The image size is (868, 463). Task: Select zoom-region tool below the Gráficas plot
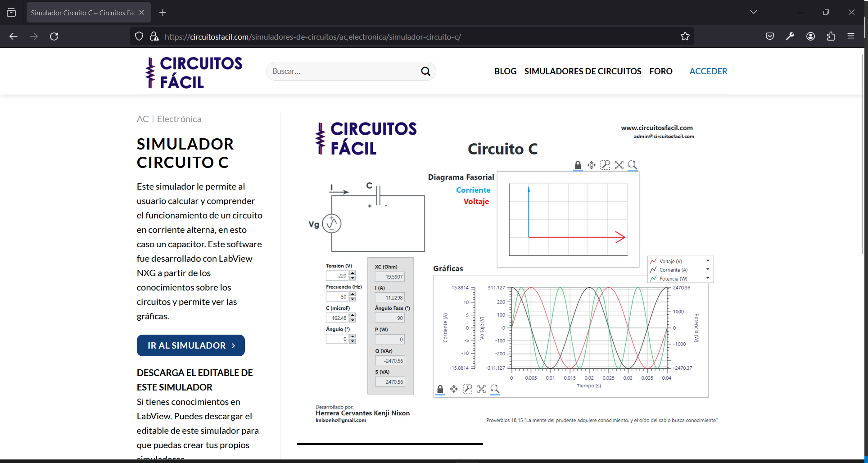pos(468,389)
